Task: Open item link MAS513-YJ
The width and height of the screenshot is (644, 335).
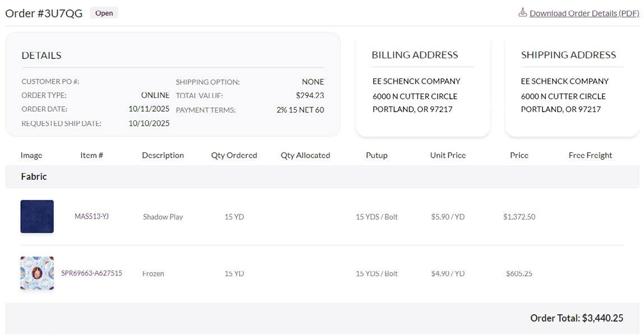Action: 91,216
